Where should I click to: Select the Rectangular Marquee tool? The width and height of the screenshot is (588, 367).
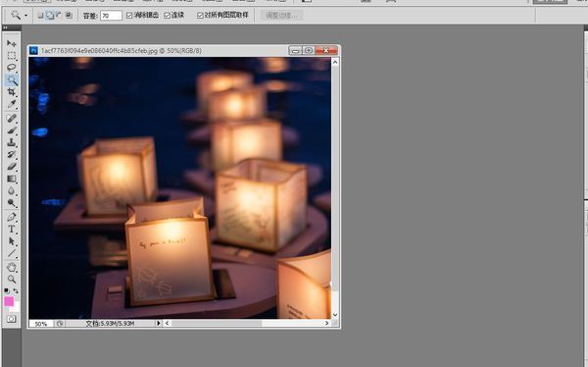pyautogui.click(x=11, y=56)
